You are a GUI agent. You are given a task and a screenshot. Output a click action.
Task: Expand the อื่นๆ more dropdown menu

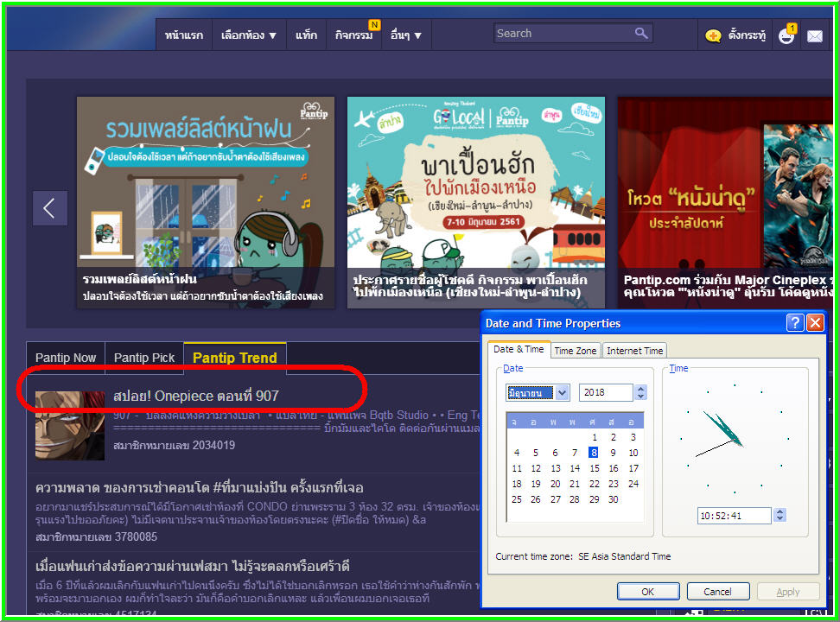point(405,35)
